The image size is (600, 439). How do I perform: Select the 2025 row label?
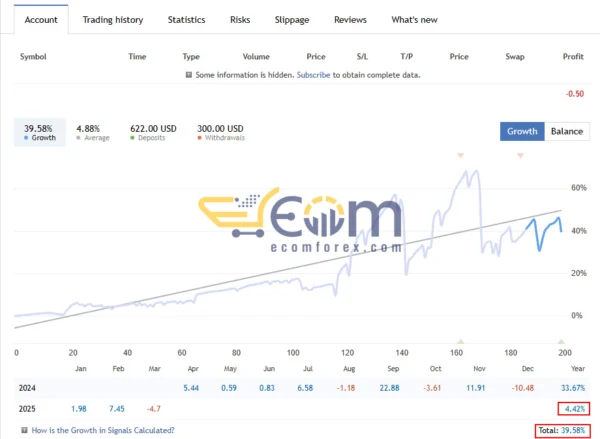[27, 409]
